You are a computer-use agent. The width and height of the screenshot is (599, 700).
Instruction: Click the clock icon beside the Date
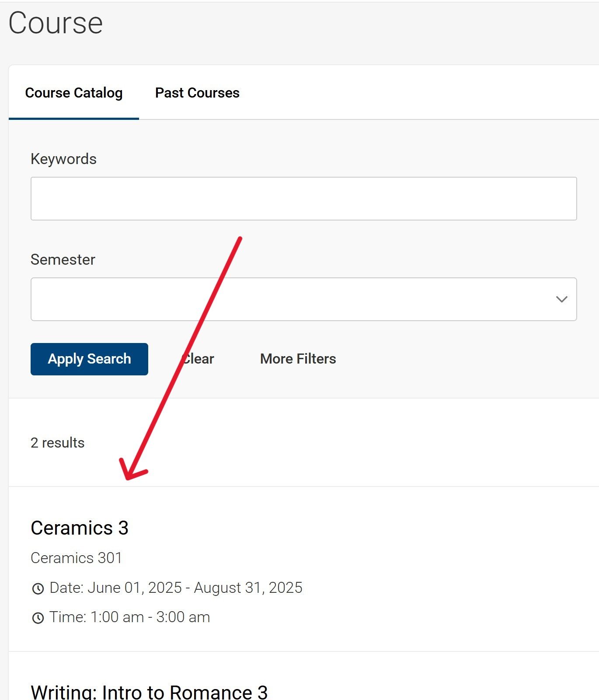[x=38, y=588]
